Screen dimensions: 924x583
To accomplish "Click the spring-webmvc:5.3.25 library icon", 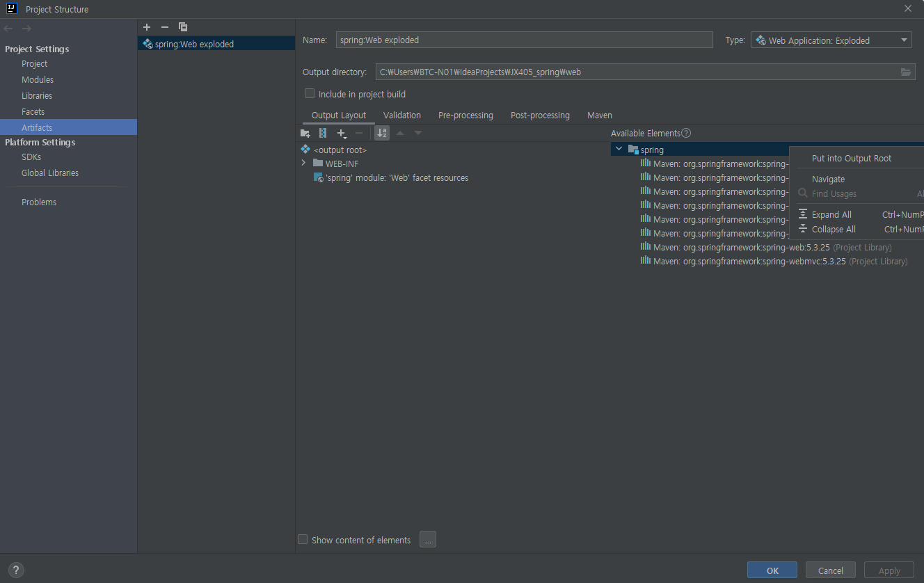I will click(x=646, y=261).
